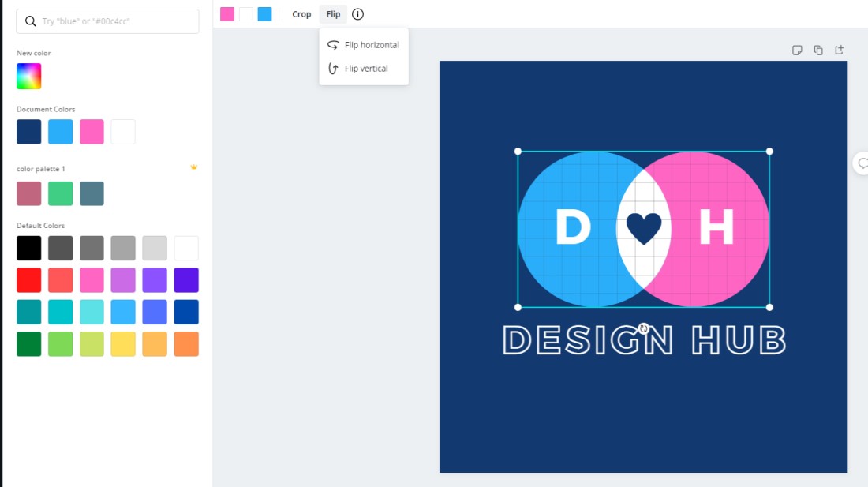Click the heart shape in the logo

(x=644, y=228)
